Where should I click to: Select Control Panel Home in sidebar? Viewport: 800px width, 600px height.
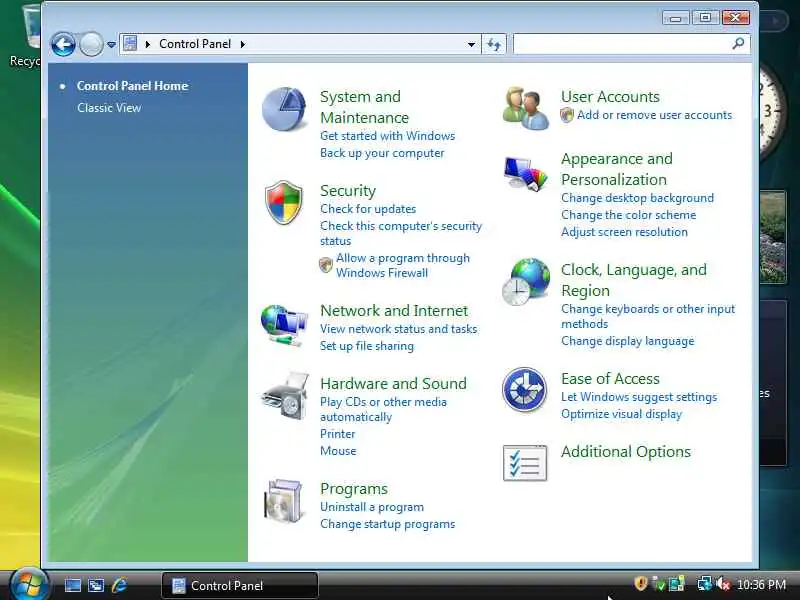click(x=133, y=86)
